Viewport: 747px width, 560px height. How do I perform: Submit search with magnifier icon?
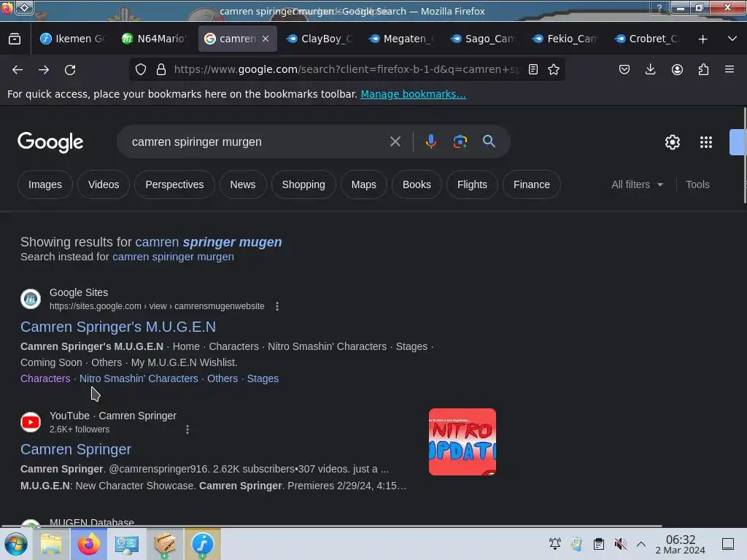point(489,141)
